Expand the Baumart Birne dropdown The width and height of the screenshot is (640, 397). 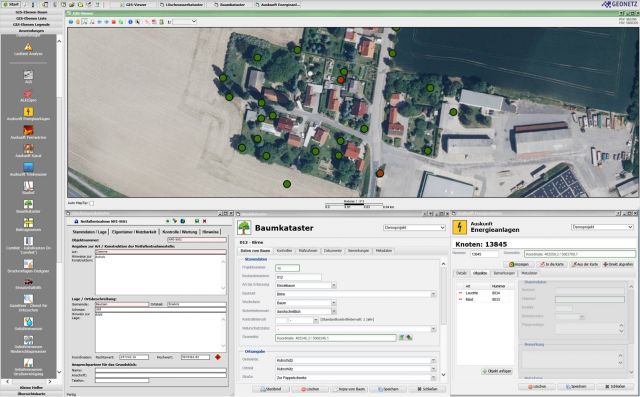pyautogui.click(x=433, y=294)
